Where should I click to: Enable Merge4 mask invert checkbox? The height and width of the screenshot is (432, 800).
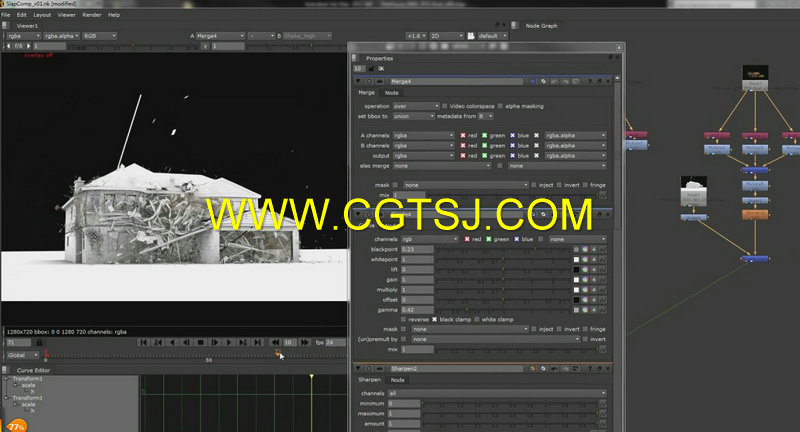click(559, 185)
